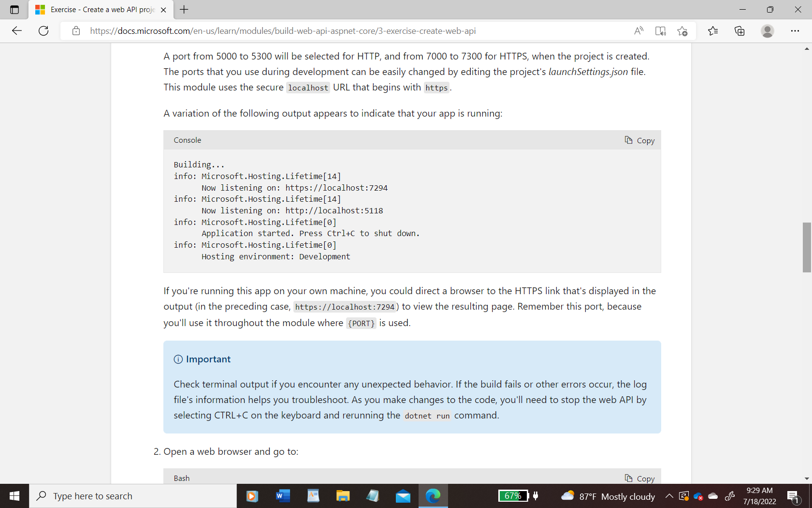Enter Immersive Reader mode
812x508 pixels.
coord(660,31)
